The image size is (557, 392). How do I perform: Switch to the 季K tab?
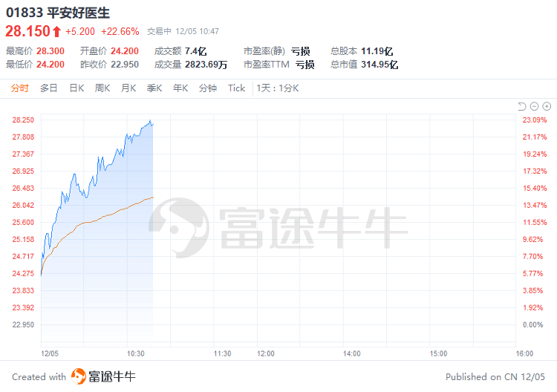(x=154, y=88)
